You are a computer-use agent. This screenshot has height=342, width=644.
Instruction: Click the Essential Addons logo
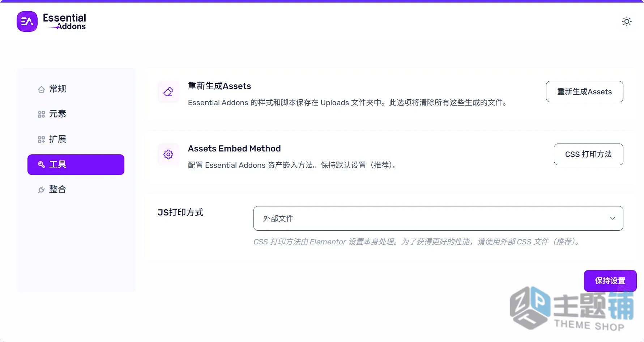[x=51, y=22]
